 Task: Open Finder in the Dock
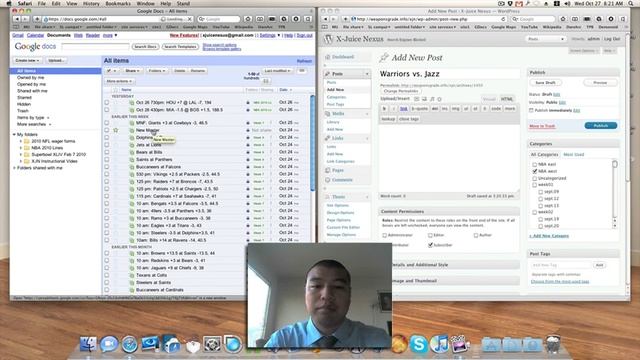(88, 344)
